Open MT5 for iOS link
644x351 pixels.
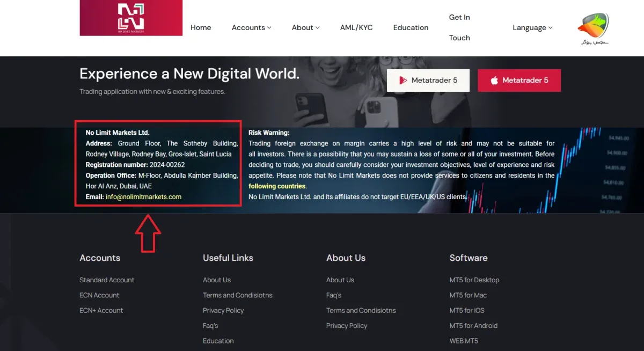pyautogui.click(x=467, y=310)
